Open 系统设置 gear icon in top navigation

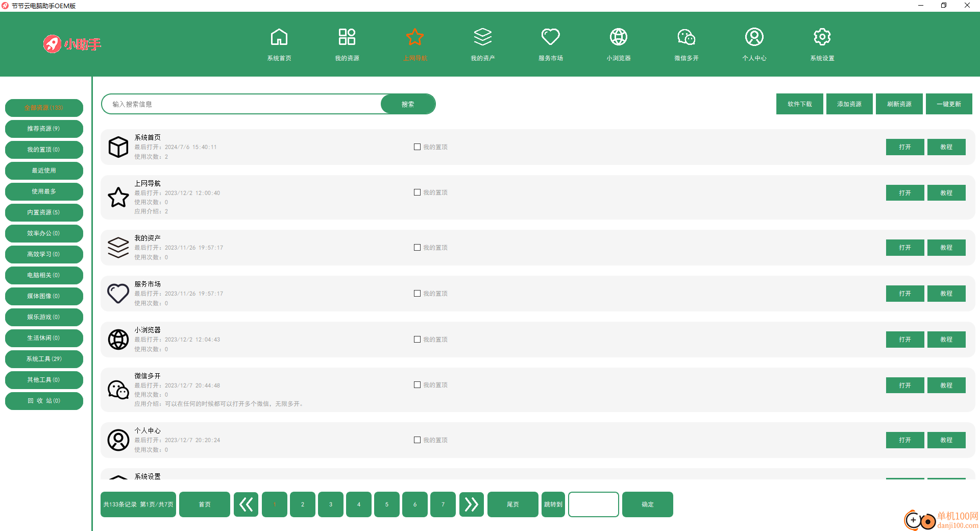click(x=822, y=37)
